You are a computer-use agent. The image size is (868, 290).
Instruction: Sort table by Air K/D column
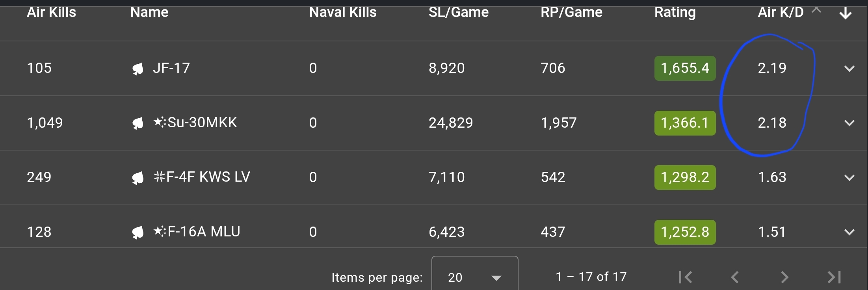[x=781, y=12]
